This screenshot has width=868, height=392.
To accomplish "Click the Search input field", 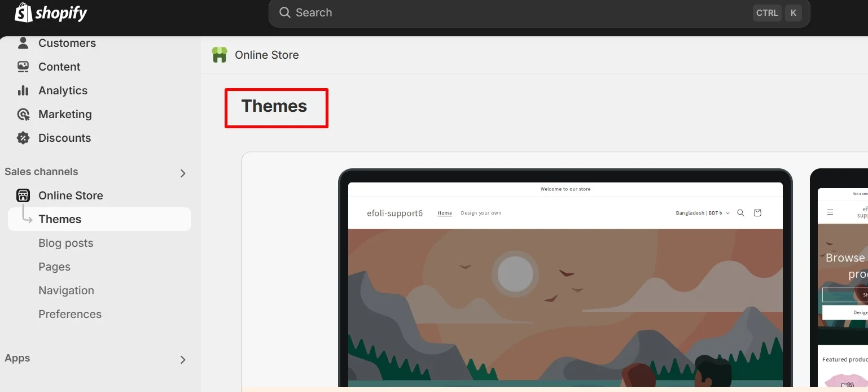I will (x=539, y=13).
